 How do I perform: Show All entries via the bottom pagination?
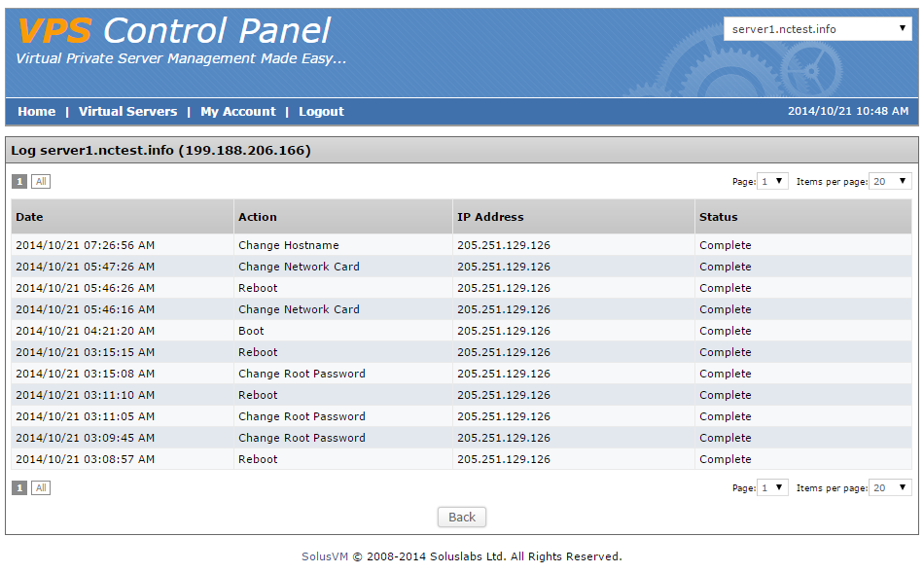pos(41,488)
